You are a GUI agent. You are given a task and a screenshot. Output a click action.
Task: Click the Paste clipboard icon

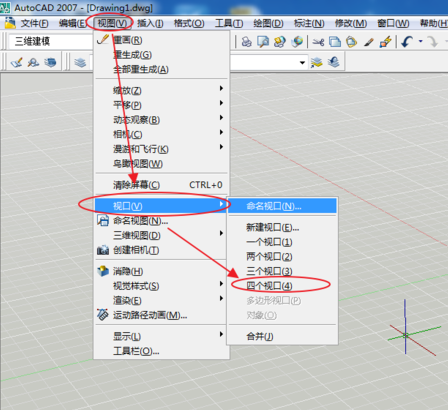(x=351, y=42)
